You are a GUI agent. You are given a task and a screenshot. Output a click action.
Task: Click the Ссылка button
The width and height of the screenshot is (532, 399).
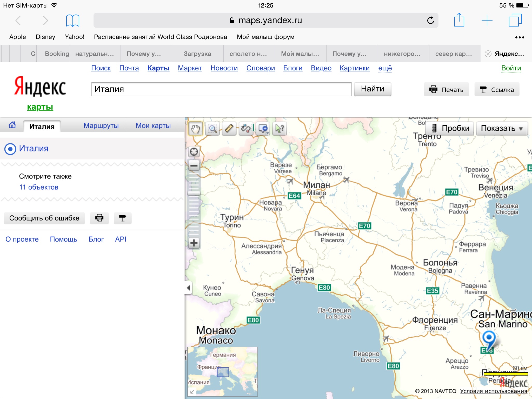pos(497,90)
